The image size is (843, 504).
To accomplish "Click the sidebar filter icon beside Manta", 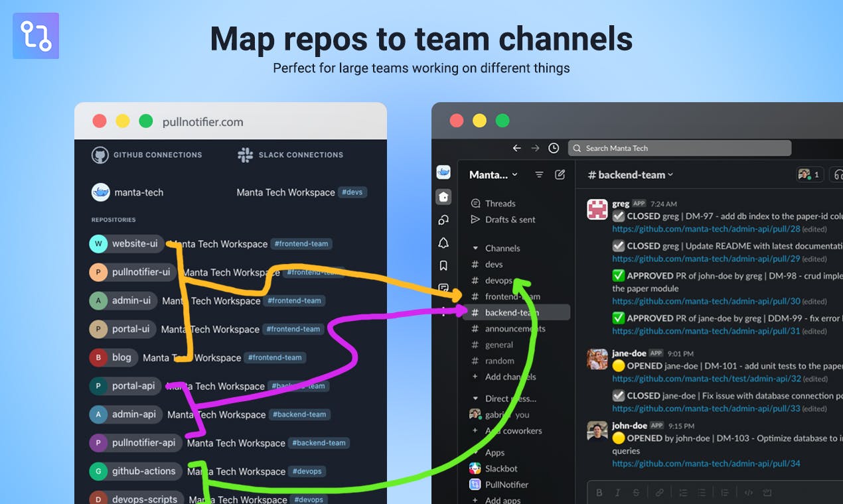I will tap(539, 174).
